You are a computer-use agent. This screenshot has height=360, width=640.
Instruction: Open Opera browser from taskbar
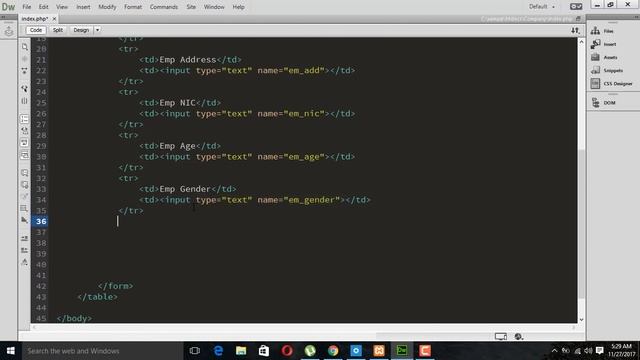(x=287, y=351)
